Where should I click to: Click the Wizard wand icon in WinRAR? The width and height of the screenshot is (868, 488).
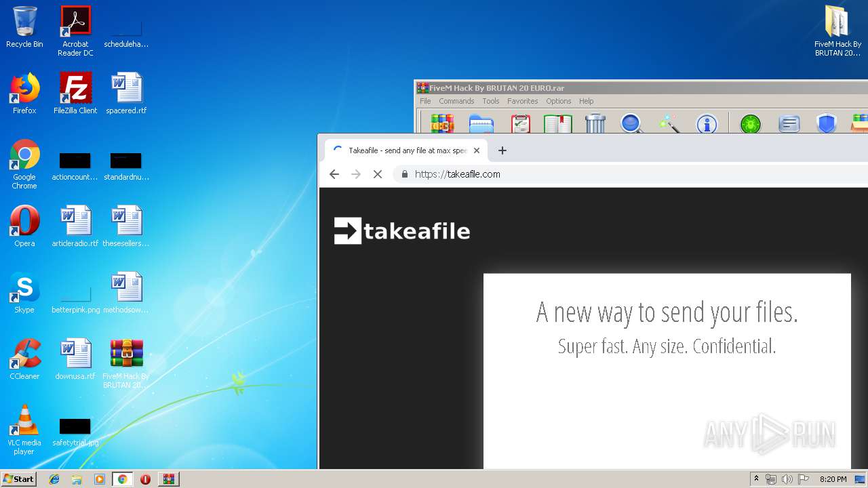coord(669,123)
